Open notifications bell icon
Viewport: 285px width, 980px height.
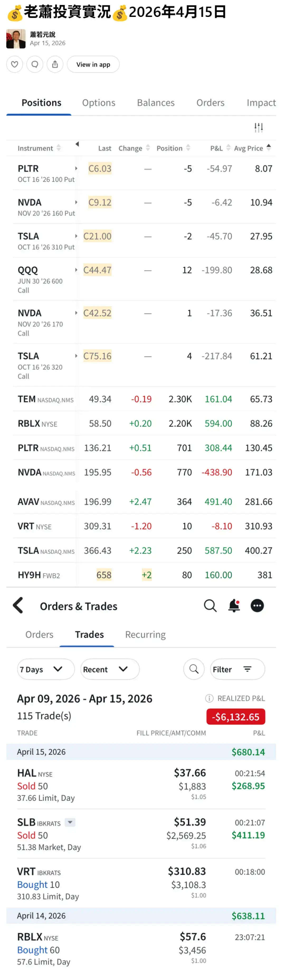tap(234, 605)
